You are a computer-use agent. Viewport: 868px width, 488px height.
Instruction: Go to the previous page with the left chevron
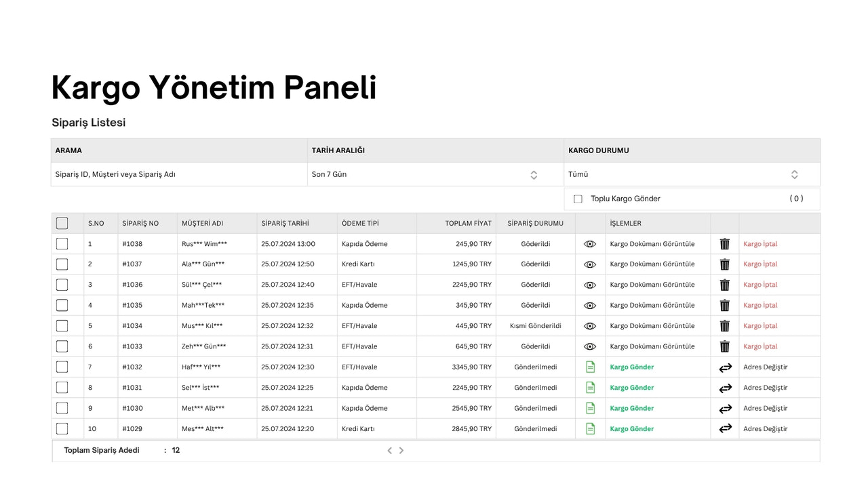pos(389,450)
